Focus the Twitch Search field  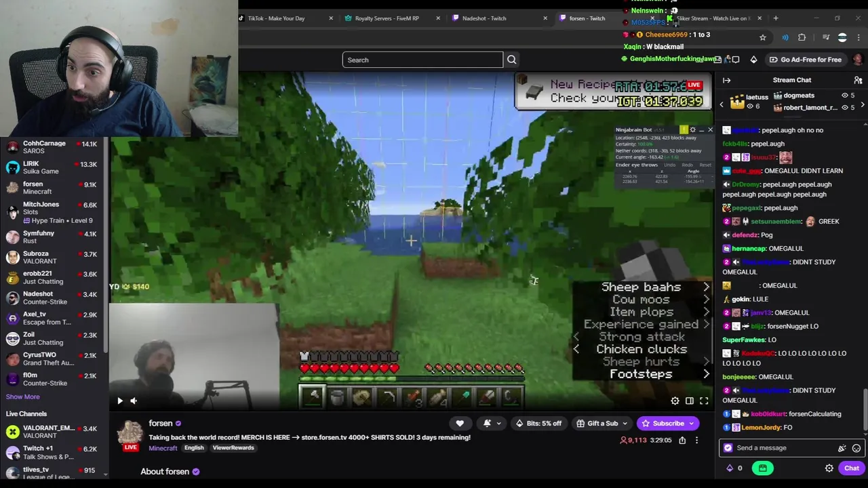[x=422, y=60]
